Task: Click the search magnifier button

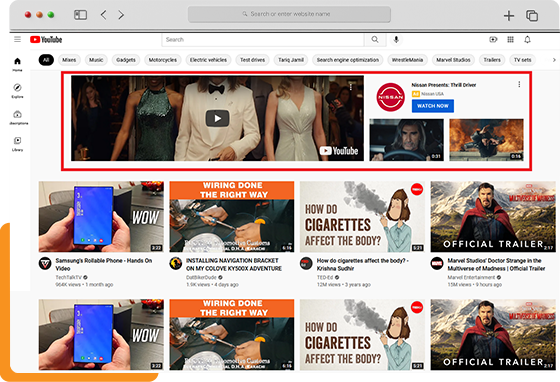Action: pyautogui.click(x=375, y=40)
